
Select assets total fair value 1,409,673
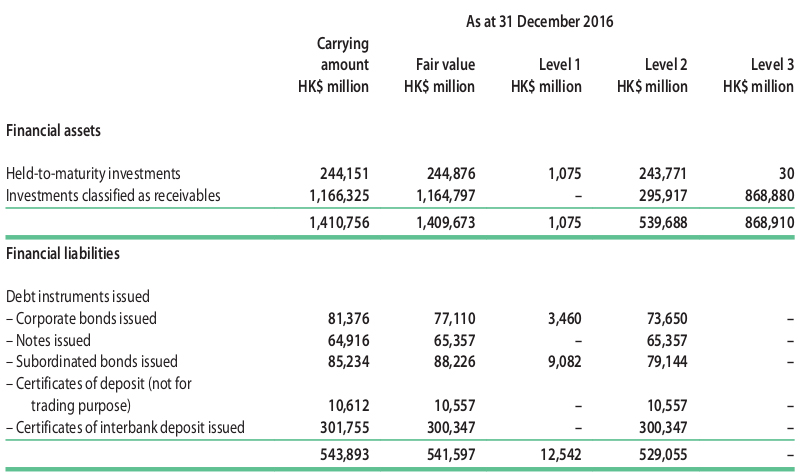pos(445,223)
